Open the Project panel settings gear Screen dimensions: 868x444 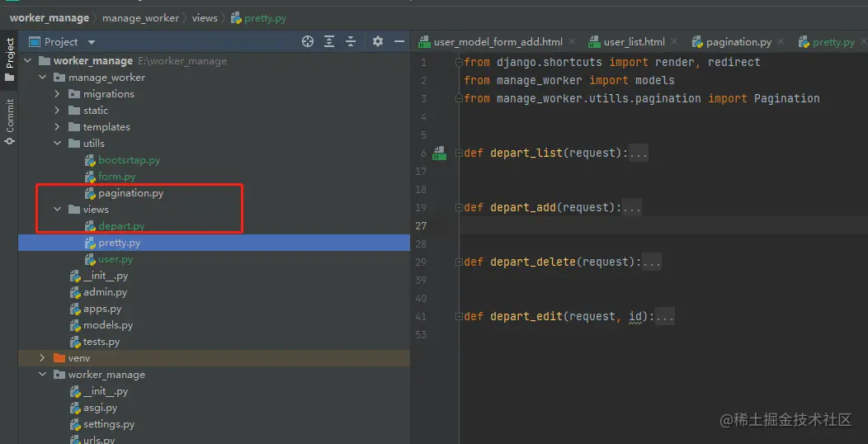(x=378, y=41)
